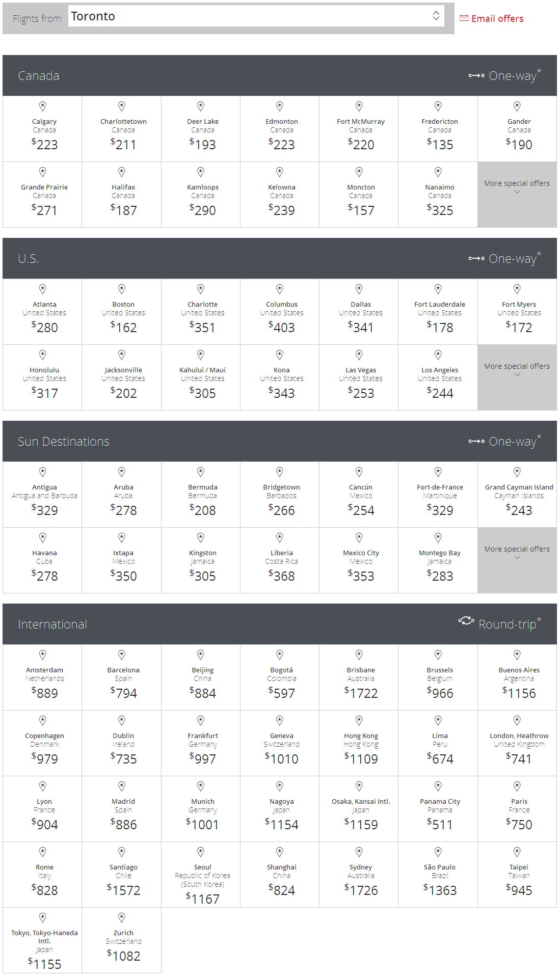Viewport: 559px width, 980px height.
Task: Expand More special offers in Canada section
Action: pyautogui.click(x=517, y=195)
